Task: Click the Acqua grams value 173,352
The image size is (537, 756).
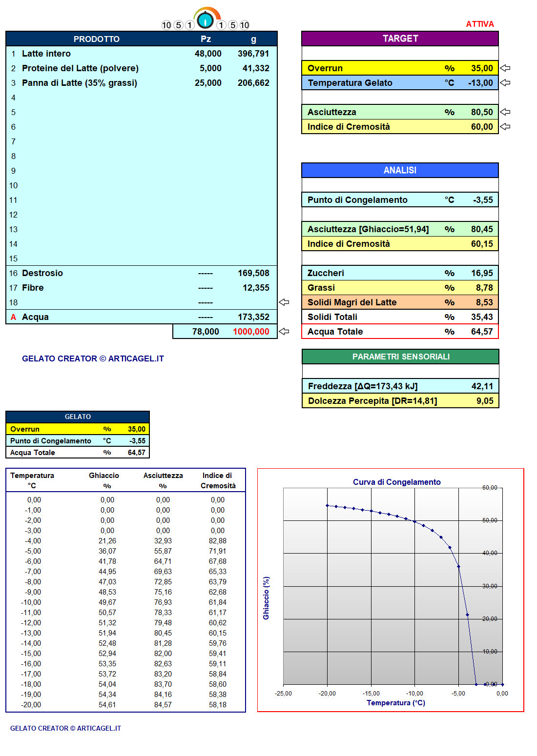Action: pyautogui.click(x=253, y=317)
